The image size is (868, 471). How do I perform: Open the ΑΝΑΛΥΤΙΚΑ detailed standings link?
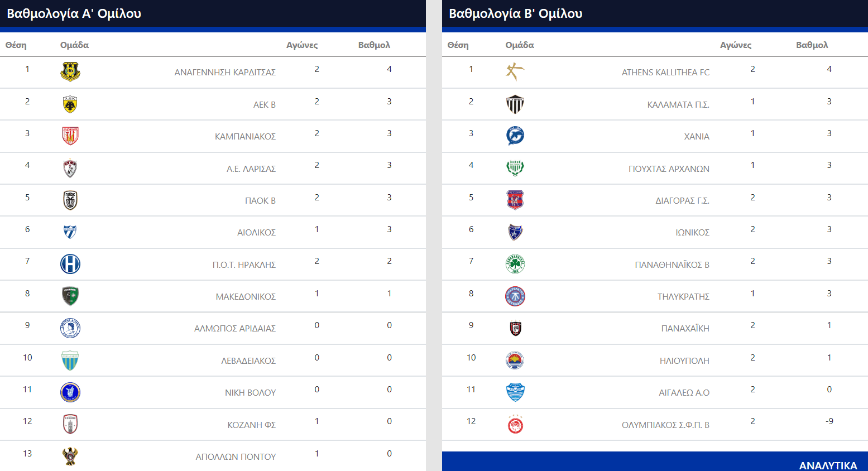827,465
